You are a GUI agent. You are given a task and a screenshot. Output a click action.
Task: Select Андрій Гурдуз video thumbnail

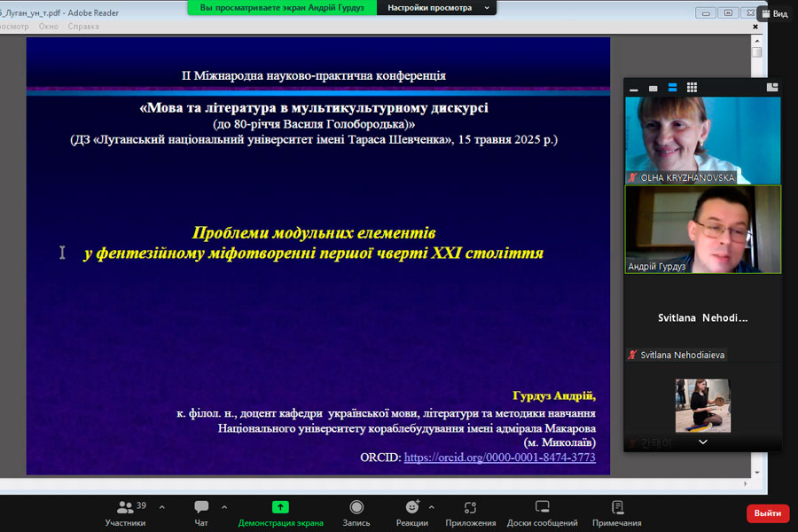click(x=703, y=230)
